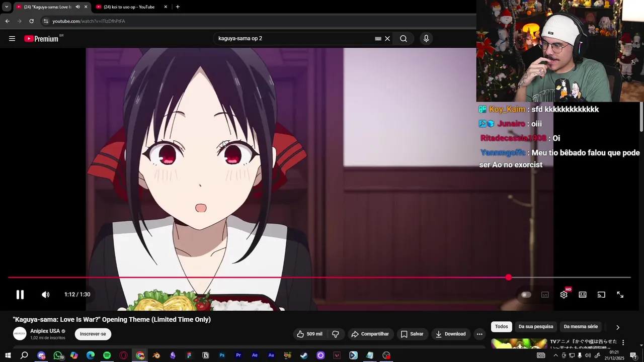Open Adobe Audition from the taskbar
This screenshot has height=362, width=644.
pyautogui.click(x=271, y=355)
